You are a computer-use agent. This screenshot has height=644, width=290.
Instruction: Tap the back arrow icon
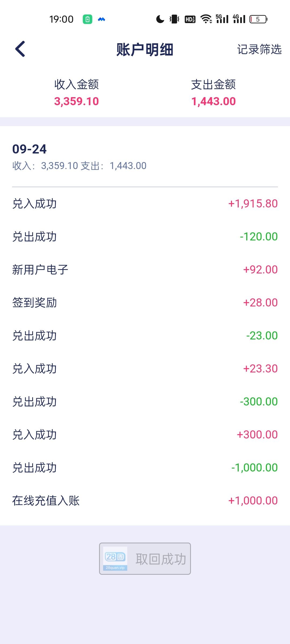point(20,49)
